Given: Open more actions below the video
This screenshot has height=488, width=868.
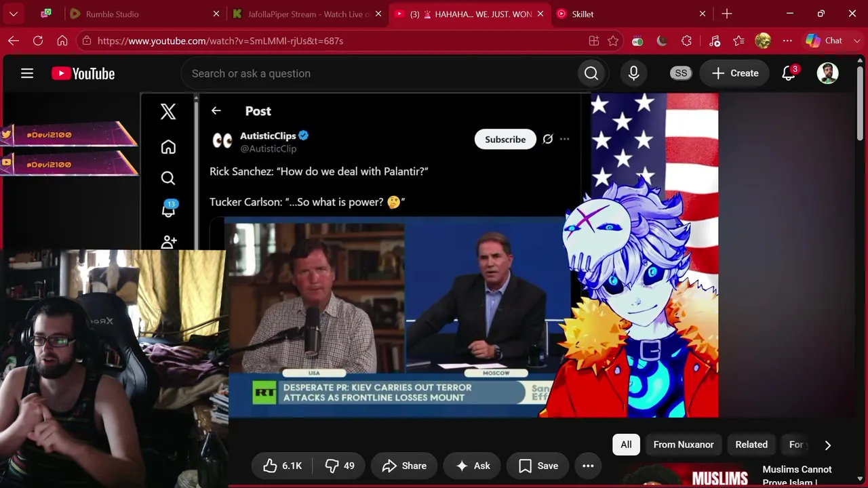Looking at the screenshot, I should (588, 466).
